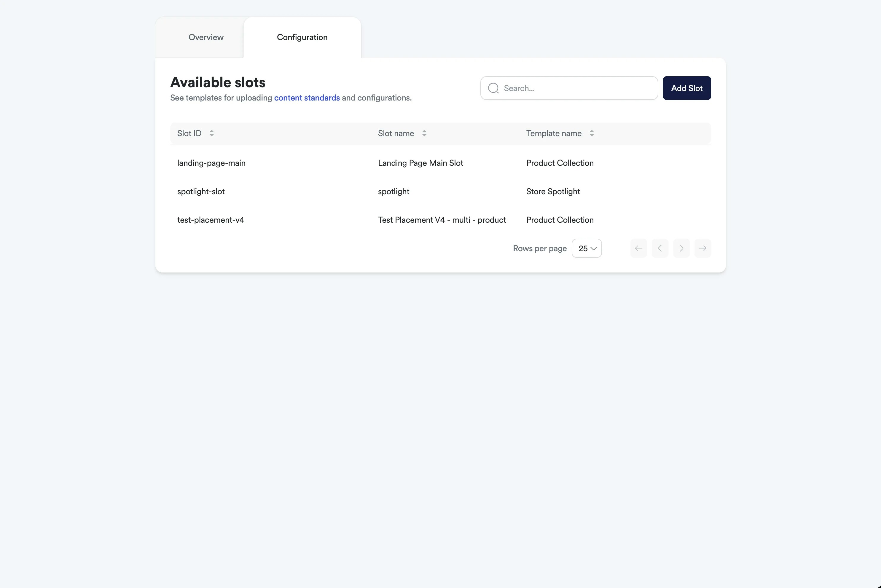The height and width of the screenshot is (588, 881).
Task: Click the Landing Page Main Slot name
Action: pyautogui.click(x=420, y=163)
